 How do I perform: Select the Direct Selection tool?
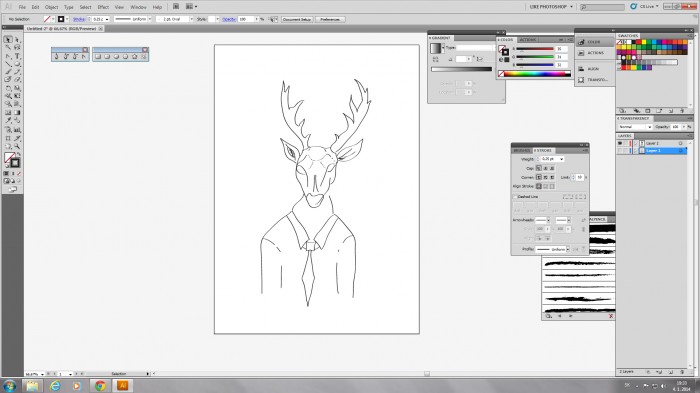pyautogui.click(x=17, y=40)
